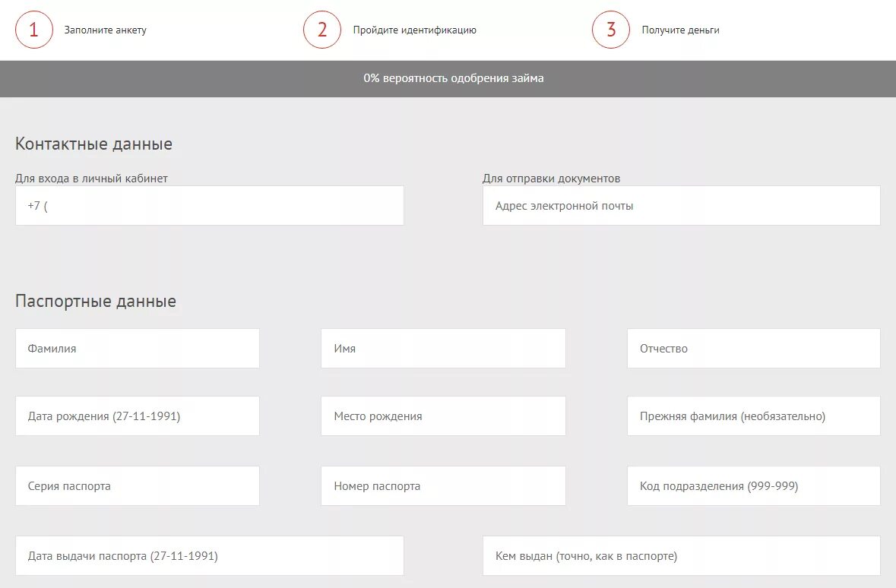Click the loan approval probability bar
Image resolution: width=896 pixels, height=588 pixels.
(x=448, y=78)
